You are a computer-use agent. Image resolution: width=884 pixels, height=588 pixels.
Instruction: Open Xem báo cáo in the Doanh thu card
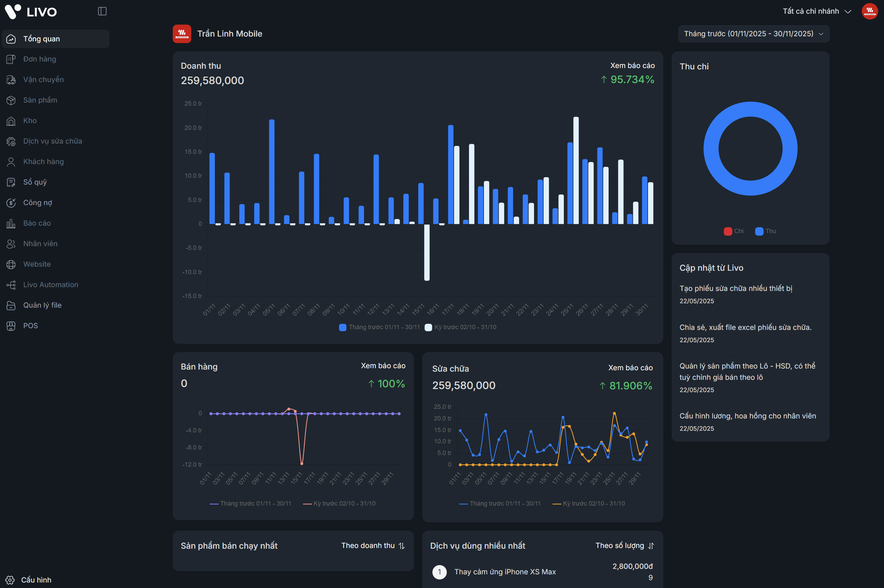tap(632, 66)
